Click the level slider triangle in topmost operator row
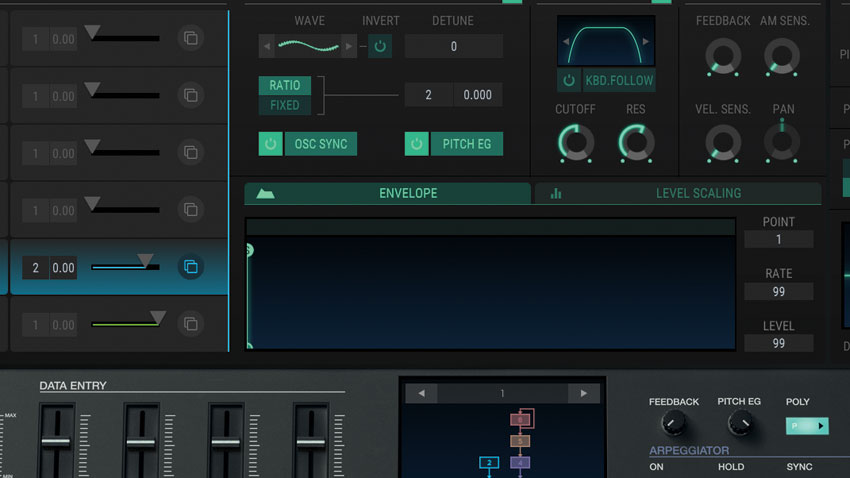This screenshot has height=478, width=850. pyautogui.click(x=92, y=32)
